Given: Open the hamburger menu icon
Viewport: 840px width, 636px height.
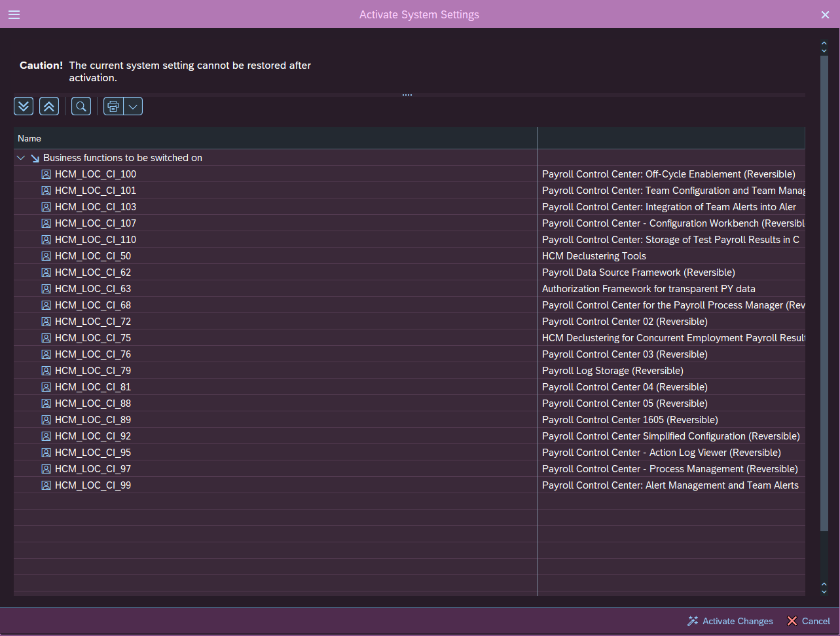Looking at the screenshot, I should point(14,14).
